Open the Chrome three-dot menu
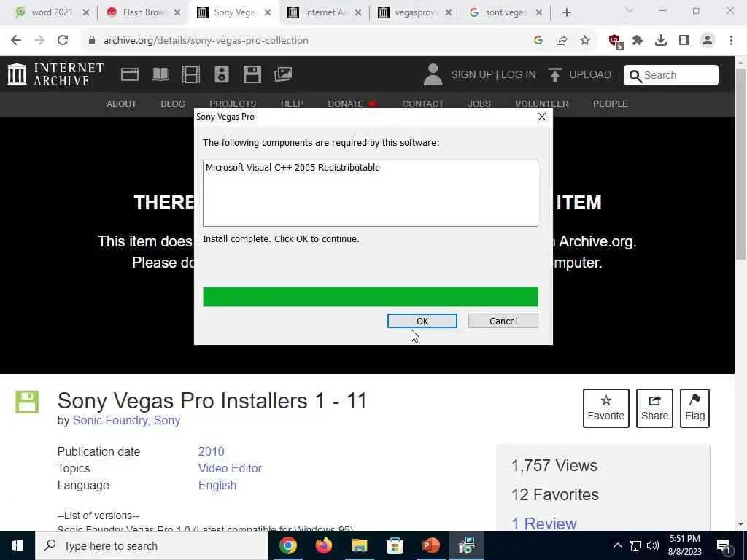747x560 pixels. tap(731, 41)
